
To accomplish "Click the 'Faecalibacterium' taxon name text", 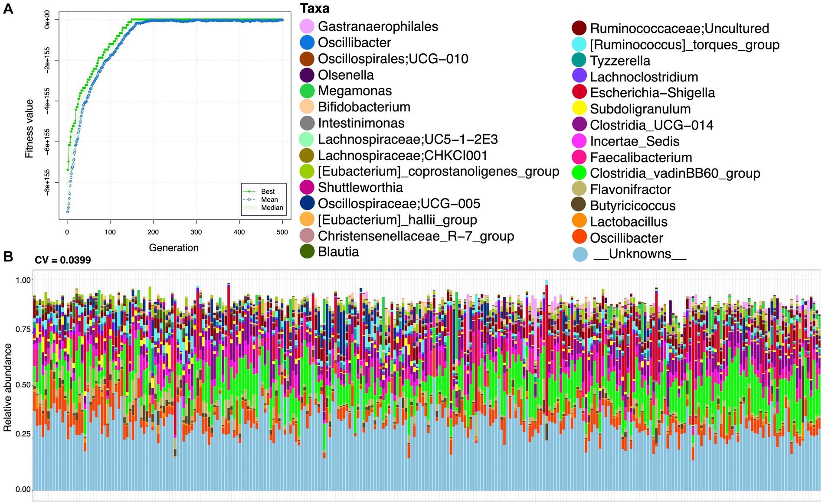I will click(x=641, y=157).
